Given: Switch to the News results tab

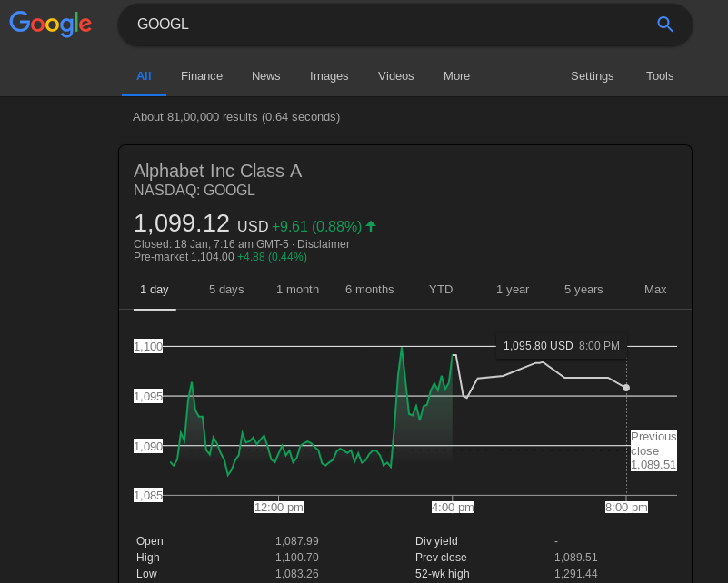Looking at the screenshot, I should tap(265, 76).
